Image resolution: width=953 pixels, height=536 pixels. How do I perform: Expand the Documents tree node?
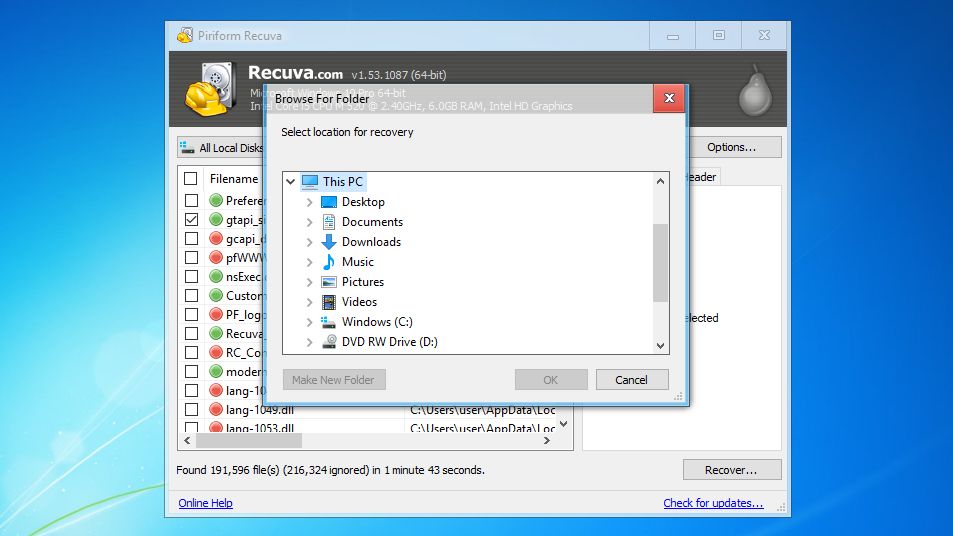[309, 222]
